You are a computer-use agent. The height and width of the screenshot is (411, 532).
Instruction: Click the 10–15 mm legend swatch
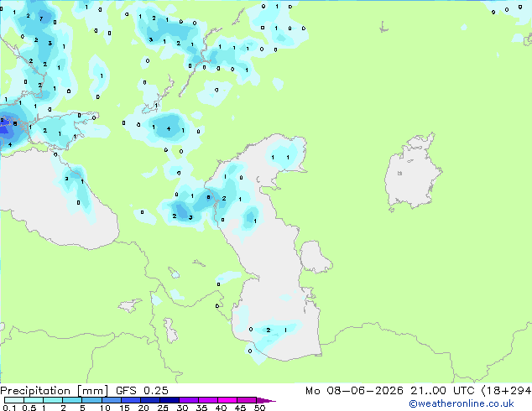point(112,400)
